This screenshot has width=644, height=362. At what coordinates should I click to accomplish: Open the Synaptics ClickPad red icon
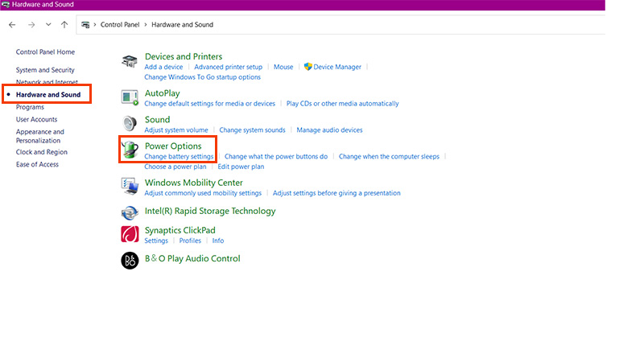pyautogui.click(x=130, y=234)
